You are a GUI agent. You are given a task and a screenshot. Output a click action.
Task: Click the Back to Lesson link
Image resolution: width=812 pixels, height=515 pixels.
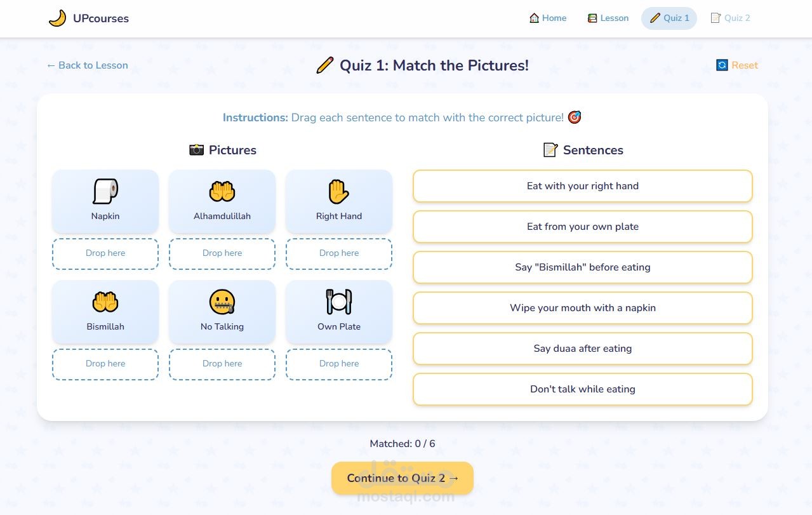tap(87, 65)
